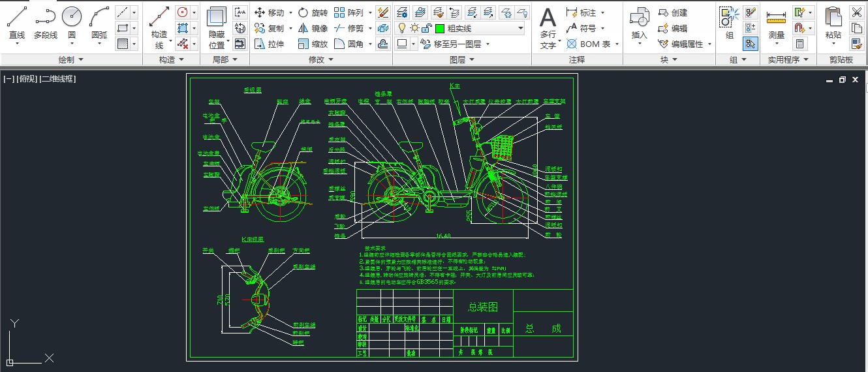Choose the 旋转 (Rotate) tool
Image resolution: width=868 pixels, height=372 pixels.
[x=313, y=12]
